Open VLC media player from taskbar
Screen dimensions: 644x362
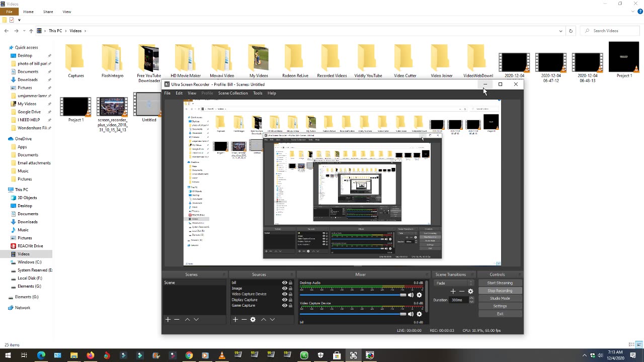(222, 355)
